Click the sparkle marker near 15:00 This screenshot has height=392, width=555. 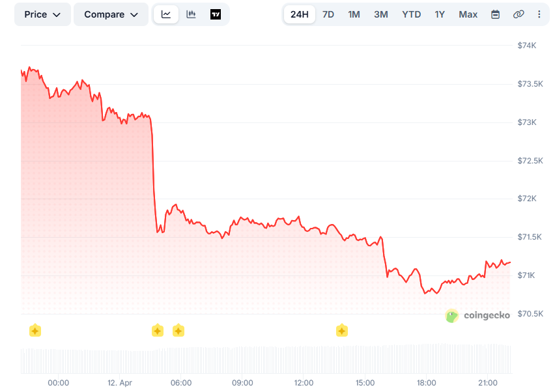(x=342, y=331)
